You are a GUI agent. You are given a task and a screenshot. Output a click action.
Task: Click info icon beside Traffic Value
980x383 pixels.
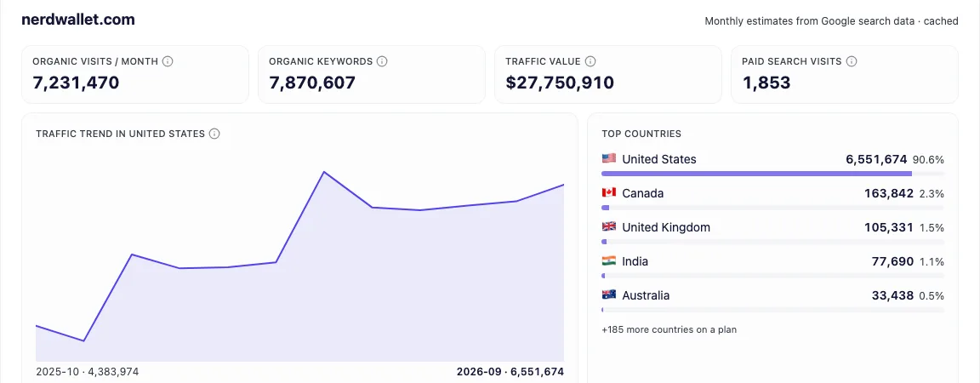[x=590, y=61]
